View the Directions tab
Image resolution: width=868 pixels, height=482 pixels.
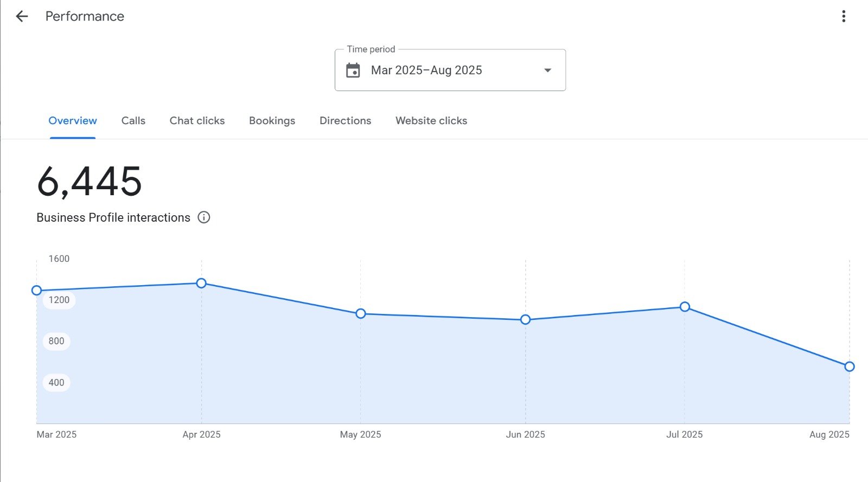pyautogui.click(x=345, y=121)
